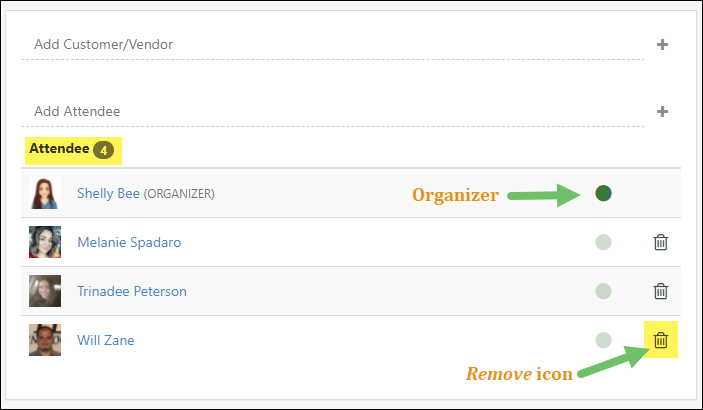Set Melanie Spadaro as organizer using the dot
This screenshot has height=410, width=703.
[x=603, y=242]
